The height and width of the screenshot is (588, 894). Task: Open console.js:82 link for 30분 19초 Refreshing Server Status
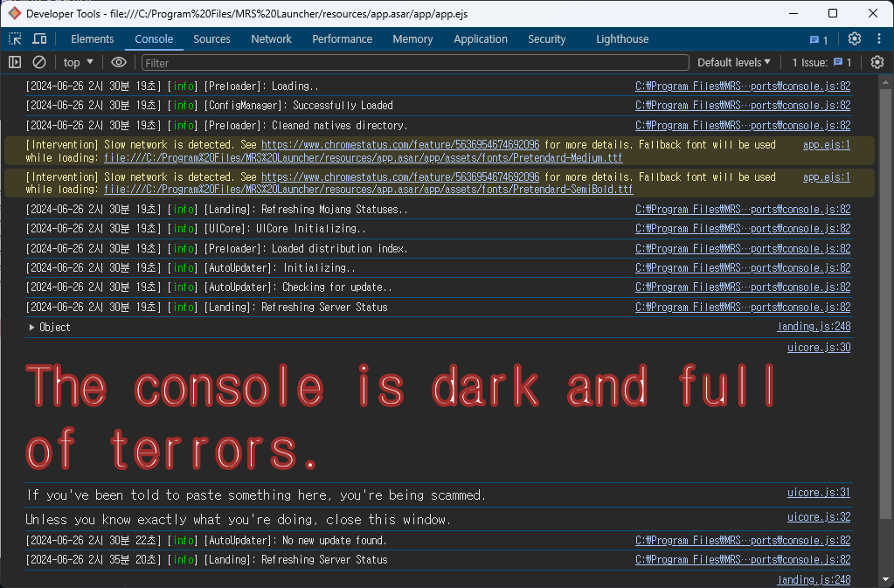[x=743, y=307]
